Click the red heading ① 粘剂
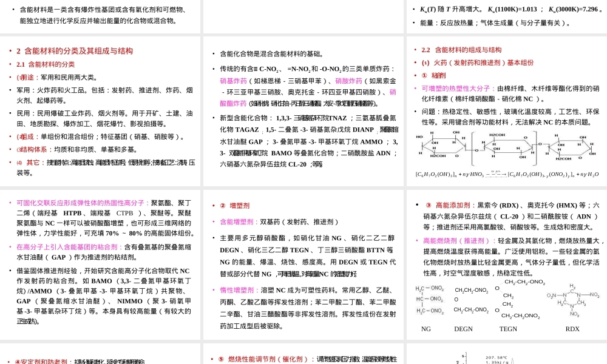Viewport: 607px width, 364px height. [433, 75]
